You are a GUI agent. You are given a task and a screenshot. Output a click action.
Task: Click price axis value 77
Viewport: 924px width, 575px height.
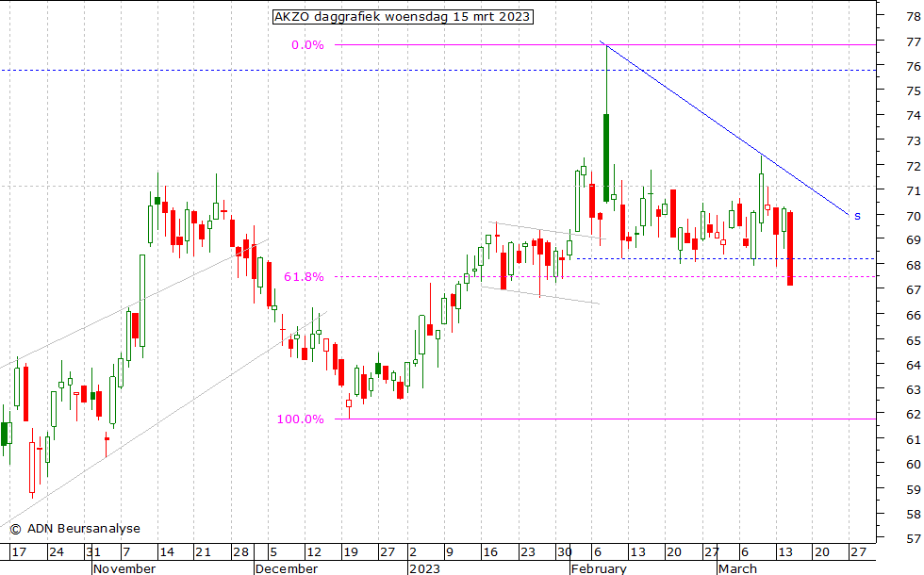pos(914,41)
